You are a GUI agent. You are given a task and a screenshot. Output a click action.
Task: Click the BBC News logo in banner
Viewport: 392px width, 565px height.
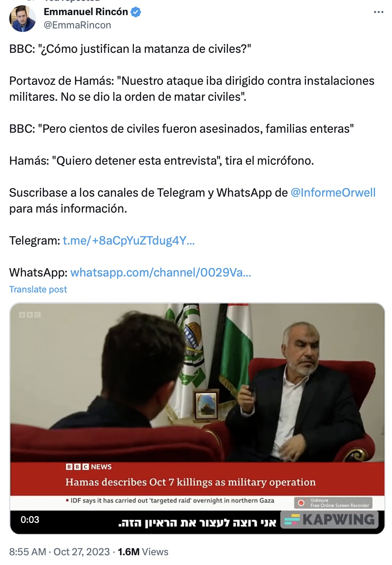point(89,467)
